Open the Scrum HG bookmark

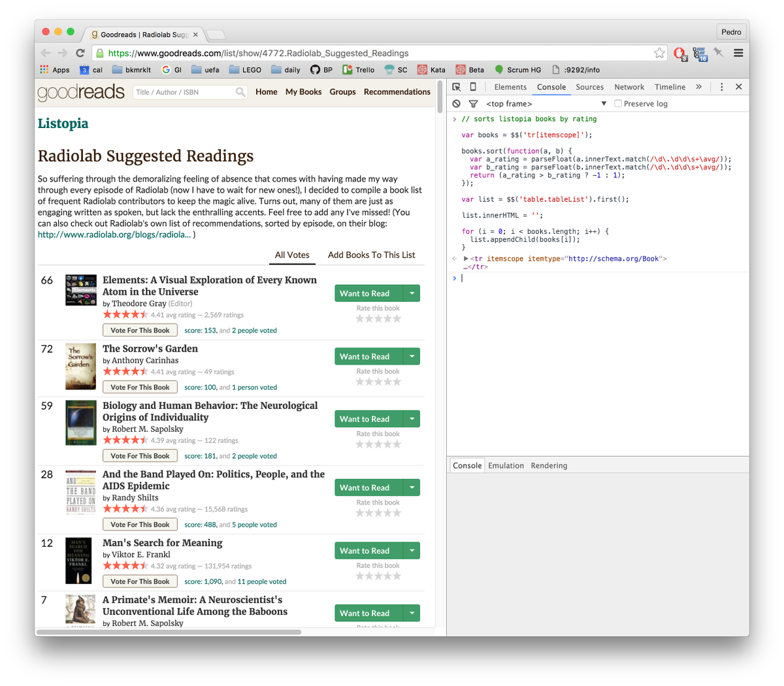click(x=518, y=70)
